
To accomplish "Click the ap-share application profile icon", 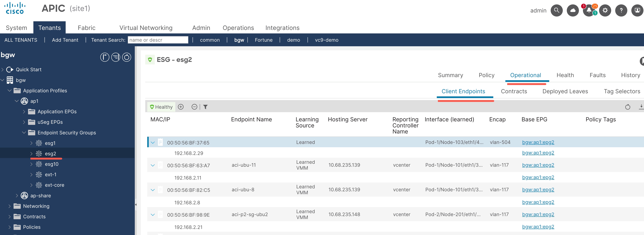I will click(x=24, y=196).
